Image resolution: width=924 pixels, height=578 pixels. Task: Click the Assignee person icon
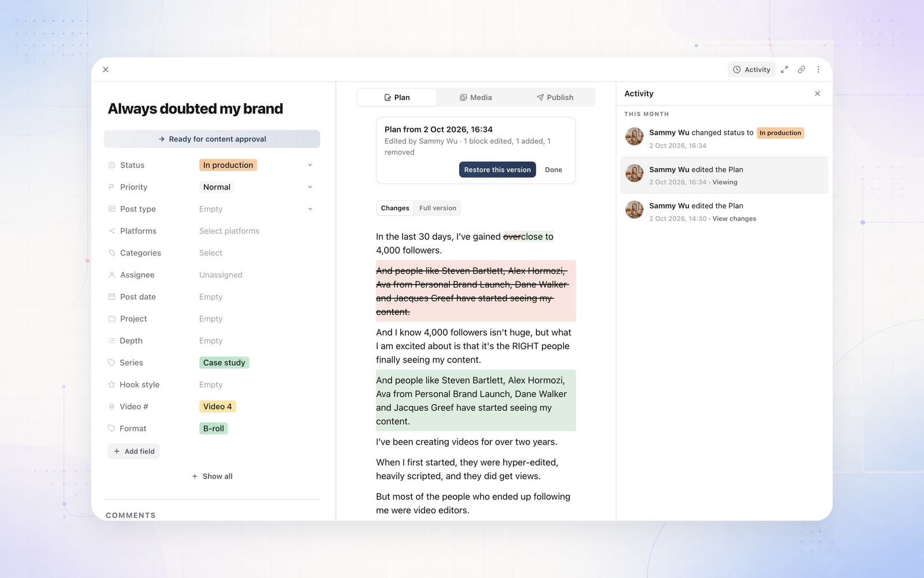click(x=112, y=275)
